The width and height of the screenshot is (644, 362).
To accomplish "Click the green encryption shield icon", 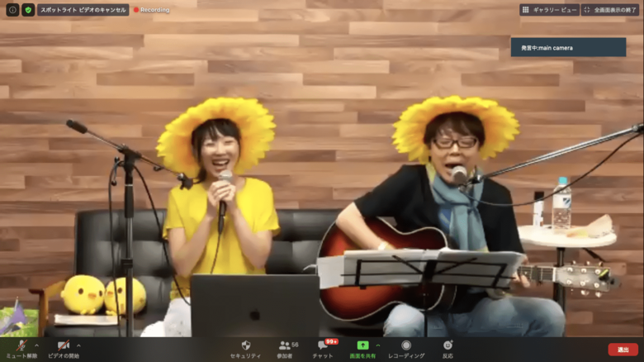I will tap(28, 10).
